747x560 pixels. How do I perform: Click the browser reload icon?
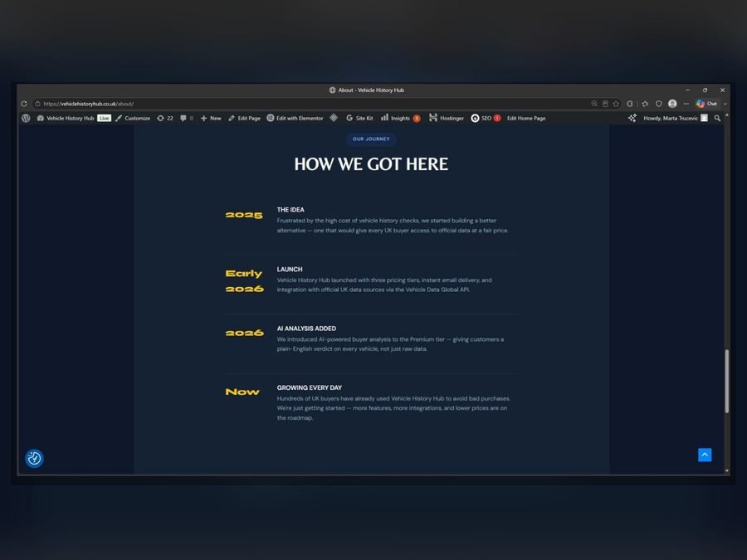coord(24,104)
